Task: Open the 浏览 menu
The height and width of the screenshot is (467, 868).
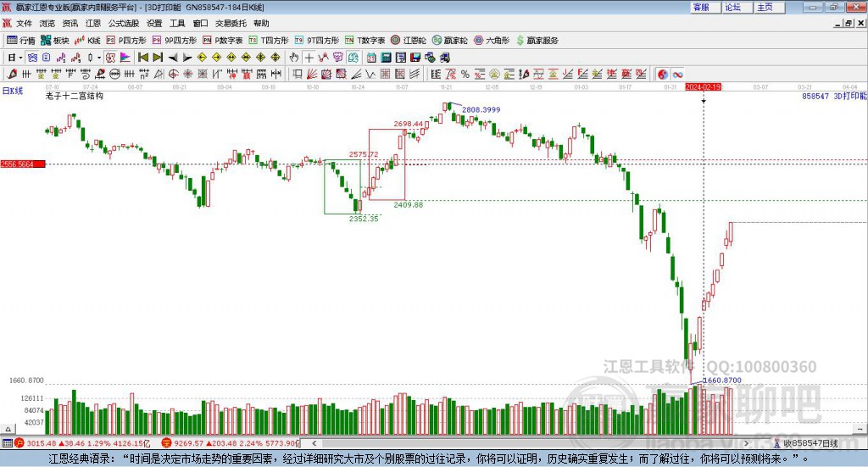Action: [x=47, y=23]
